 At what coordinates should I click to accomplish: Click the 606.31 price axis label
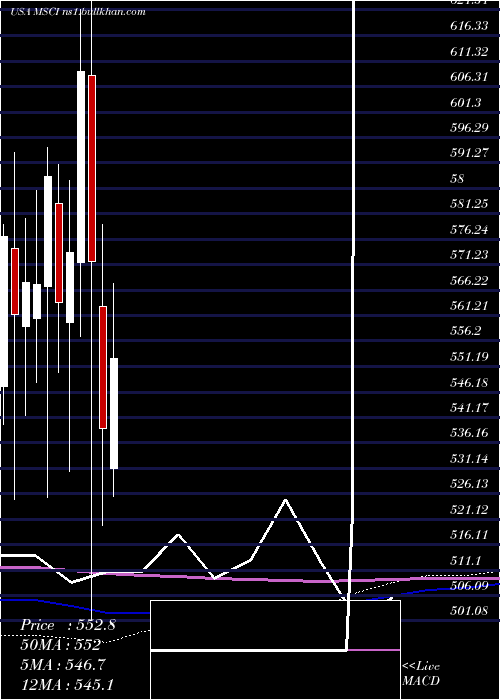pyautogui.click(x=469, y=77)
